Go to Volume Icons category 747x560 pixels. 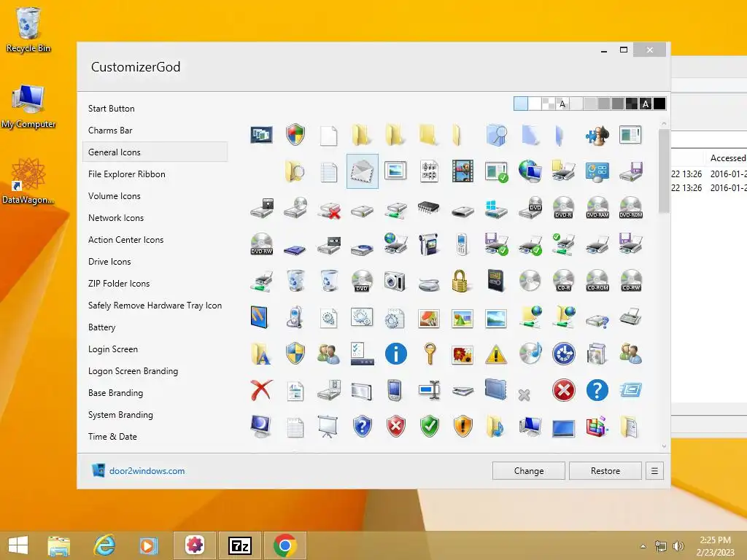point(115,196)
